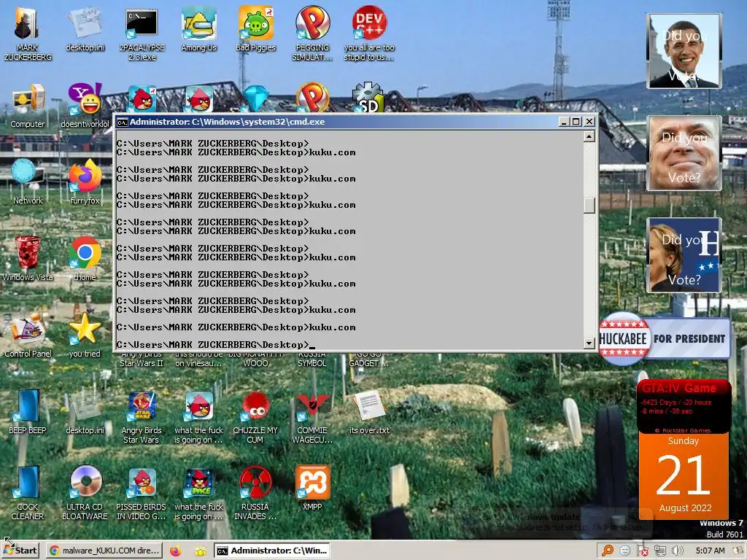Open the Network desktop icon
The width and height of the screenshot is (747, 560).
point(28,182)
